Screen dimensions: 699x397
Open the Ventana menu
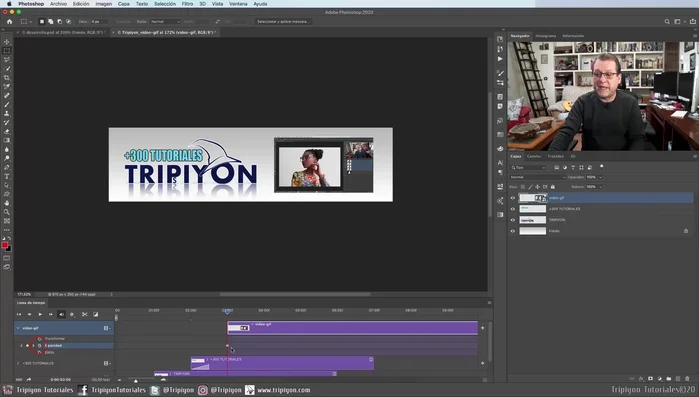coord(238,4)
